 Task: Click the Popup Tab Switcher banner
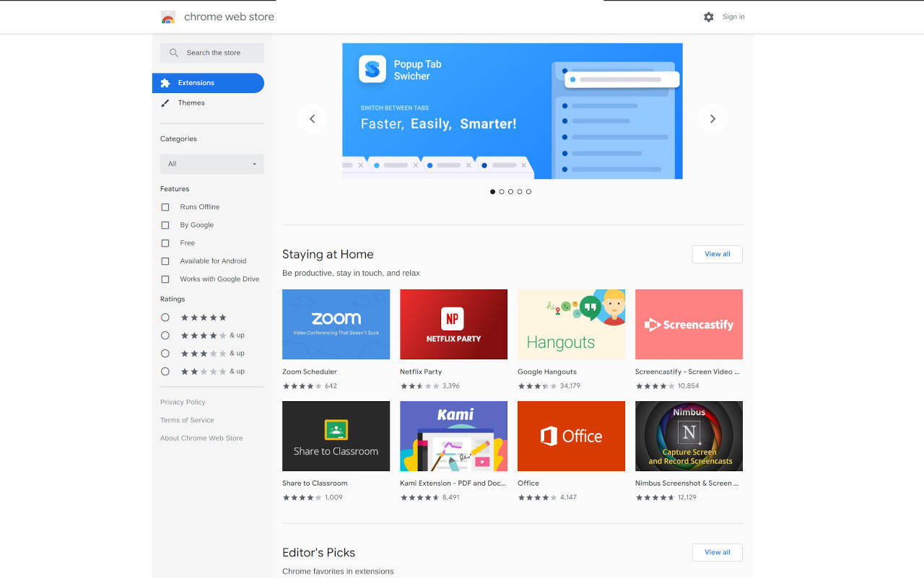(x=513, y=111)
